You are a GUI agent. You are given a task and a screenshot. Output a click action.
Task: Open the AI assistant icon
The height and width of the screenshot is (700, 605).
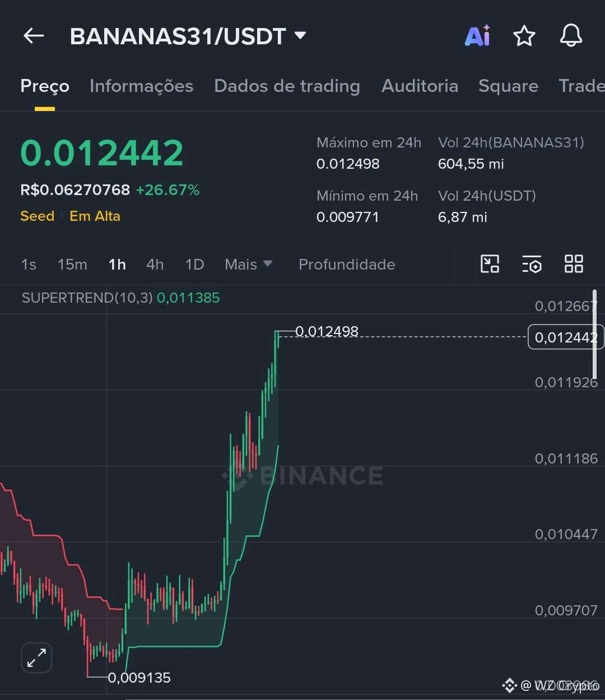[x=477, y=36]
